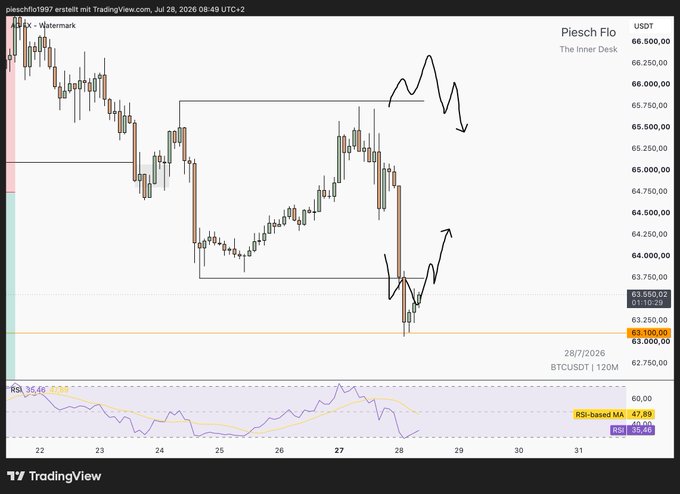Open the USDT currency label on price axis

coord(644,26)
